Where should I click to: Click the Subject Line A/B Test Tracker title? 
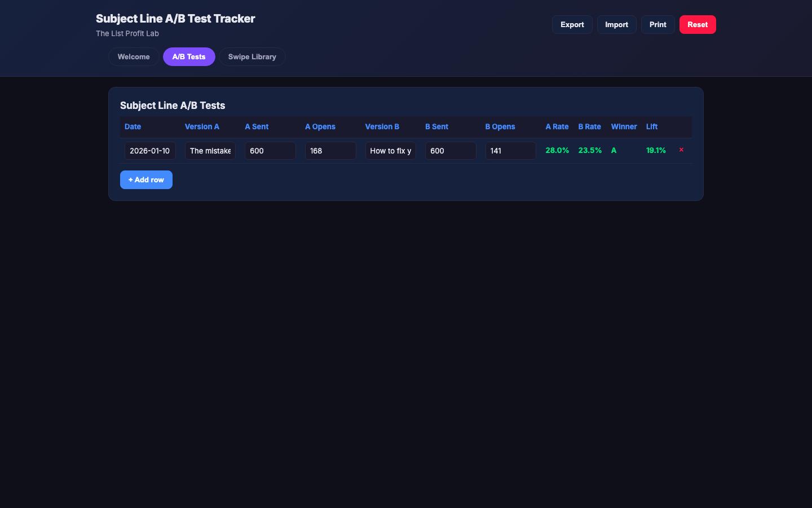175,19
